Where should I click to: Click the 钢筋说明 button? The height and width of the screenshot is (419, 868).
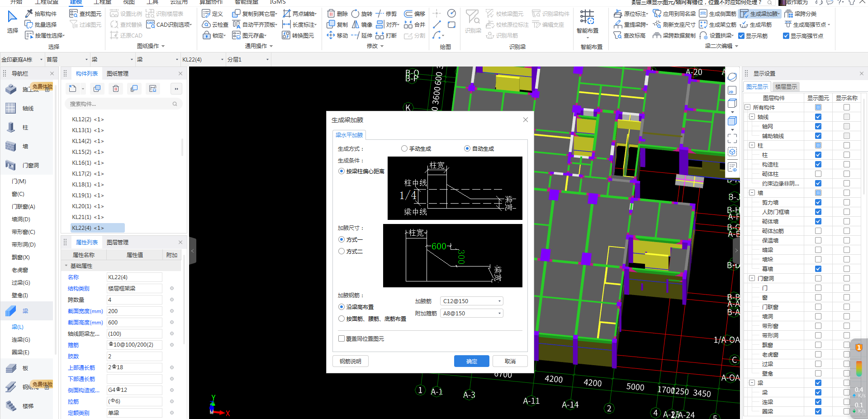[x=351, y=361]
